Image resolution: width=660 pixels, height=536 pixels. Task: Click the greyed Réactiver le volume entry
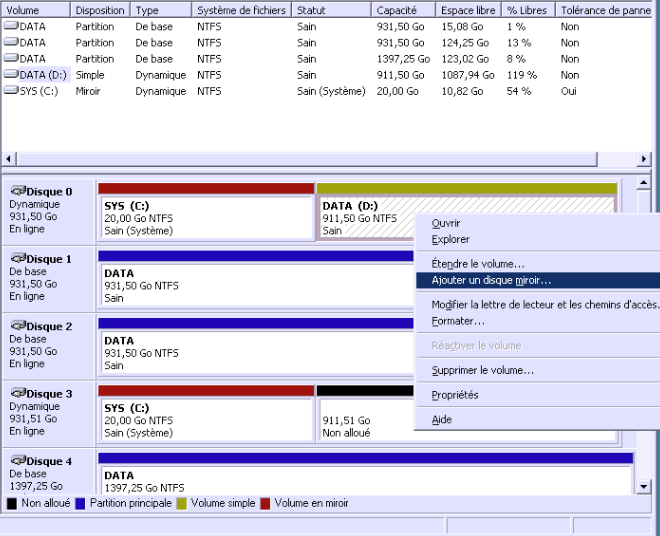pos(538,346)
